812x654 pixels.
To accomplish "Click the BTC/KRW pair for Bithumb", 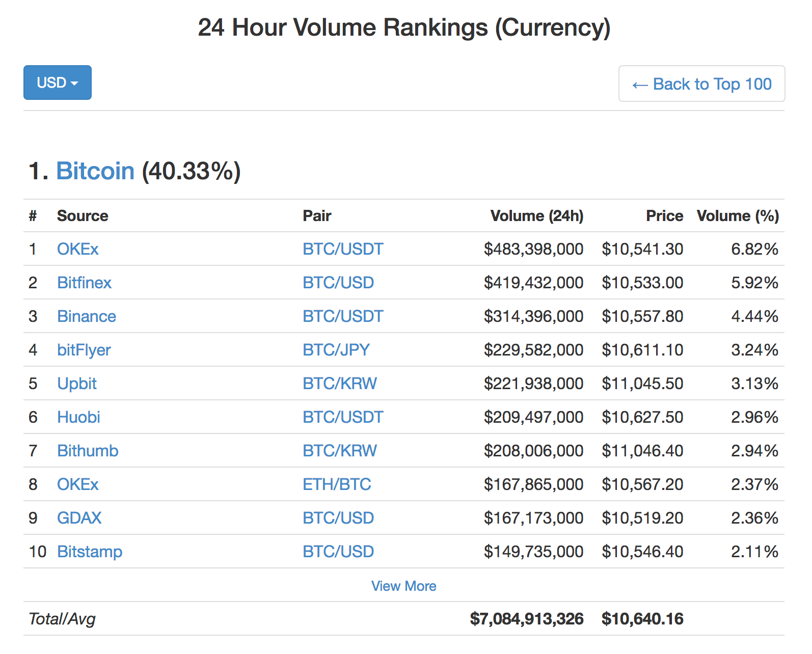I will coord(340,451).
